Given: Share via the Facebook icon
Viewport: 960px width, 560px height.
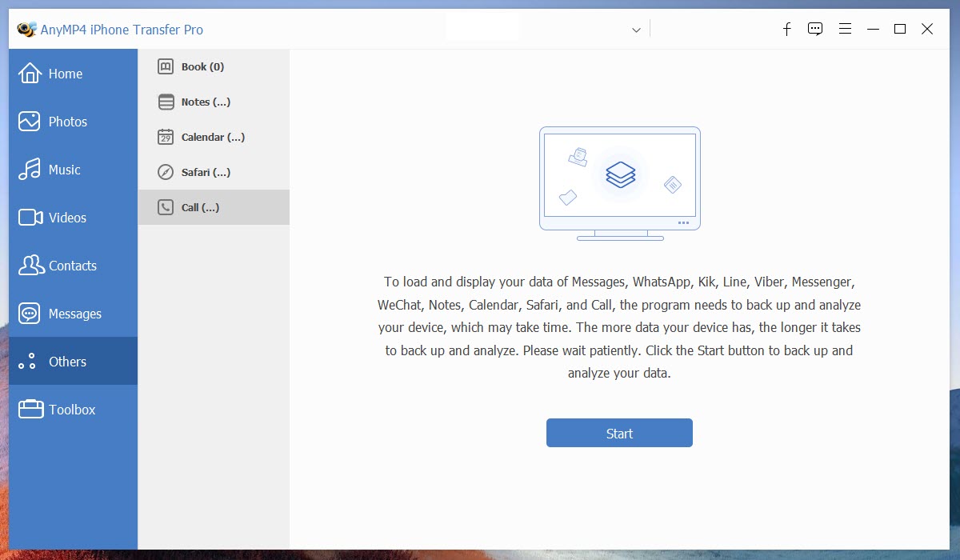Looking at the screenshot, I should pos(786,29).
